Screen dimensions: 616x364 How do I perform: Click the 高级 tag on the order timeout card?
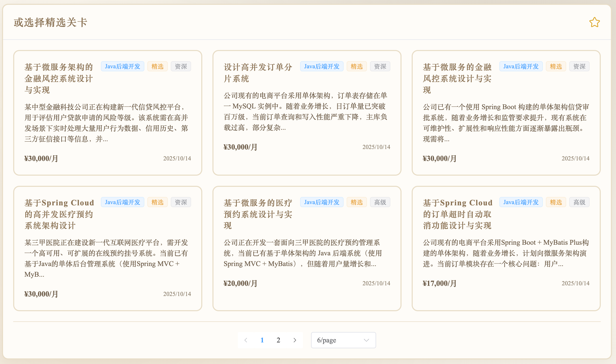point(579,202)
